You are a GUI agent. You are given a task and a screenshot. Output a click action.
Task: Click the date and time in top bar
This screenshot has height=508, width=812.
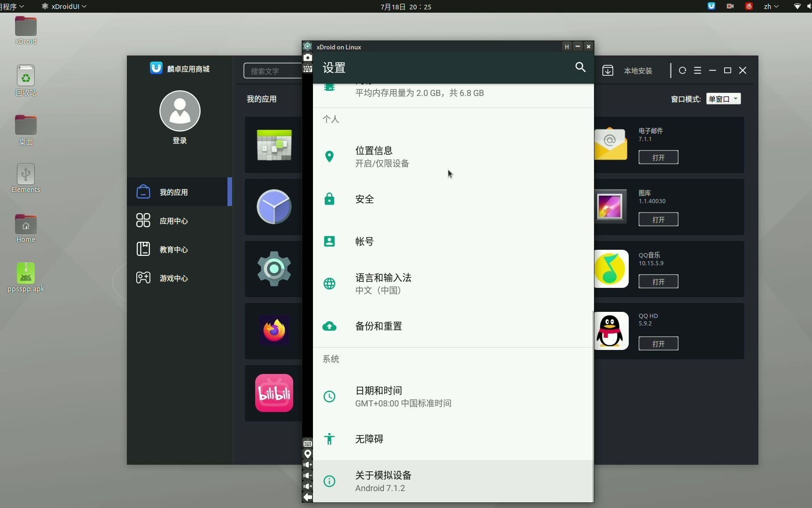pyautogui.click(x=406, y=7)
